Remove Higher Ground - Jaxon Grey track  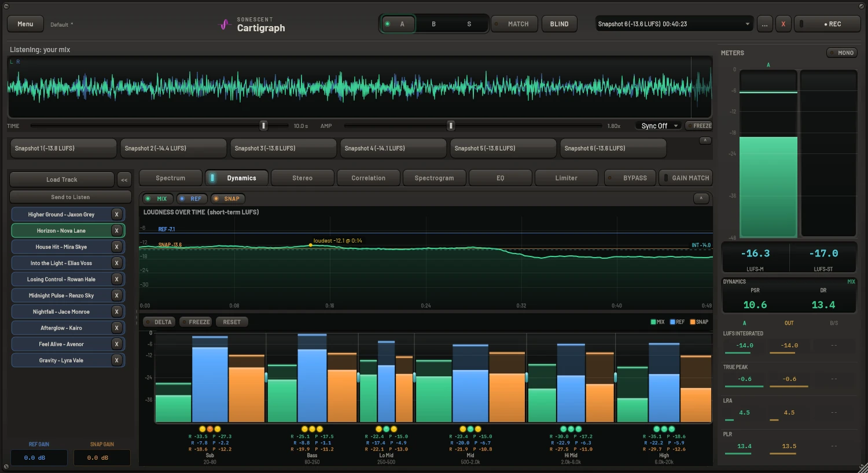coord(116,214)
